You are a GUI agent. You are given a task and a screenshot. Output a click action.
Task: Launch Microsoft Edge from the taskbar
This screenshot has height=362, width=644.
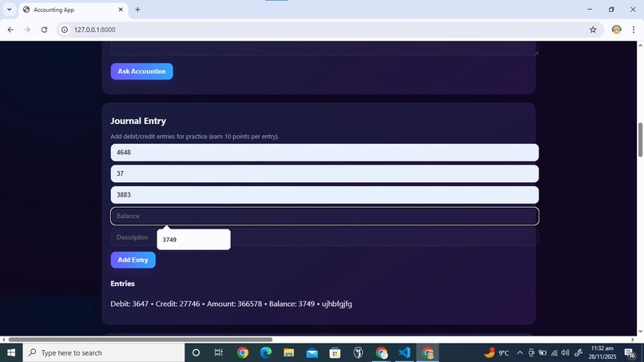coord(266,352)
